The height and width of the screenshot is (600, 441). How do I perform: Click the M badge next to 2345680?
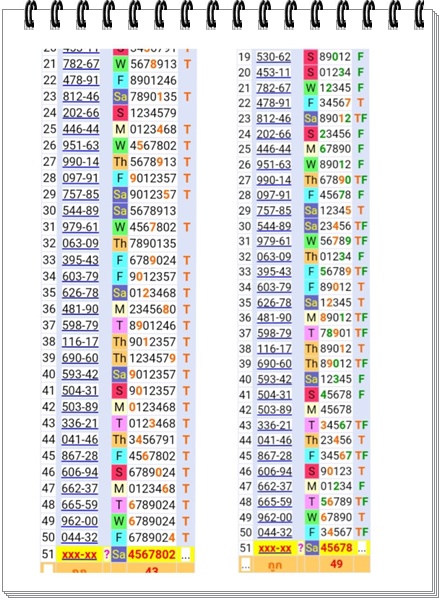pos(119,309)
